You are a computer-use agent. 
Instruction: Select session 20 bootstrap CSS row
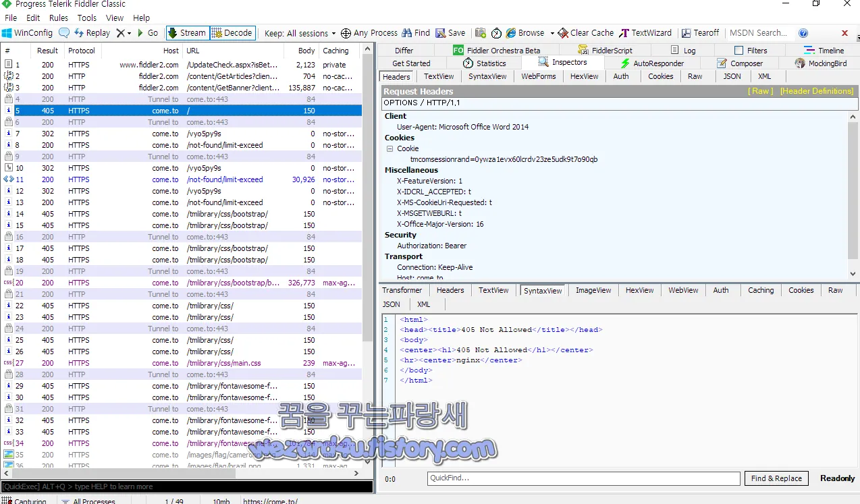click(x=181, y=283)
